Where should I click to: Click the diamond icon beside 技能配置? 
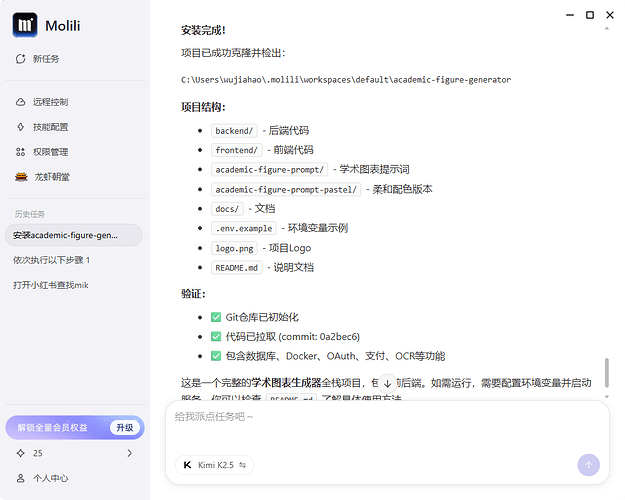tap(21, 127)
